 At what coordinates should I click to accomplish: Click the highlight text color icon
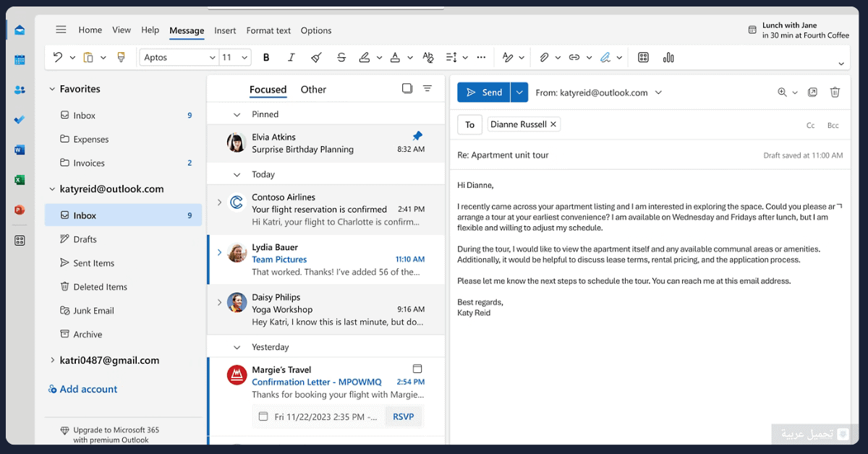tap(365, 57)
